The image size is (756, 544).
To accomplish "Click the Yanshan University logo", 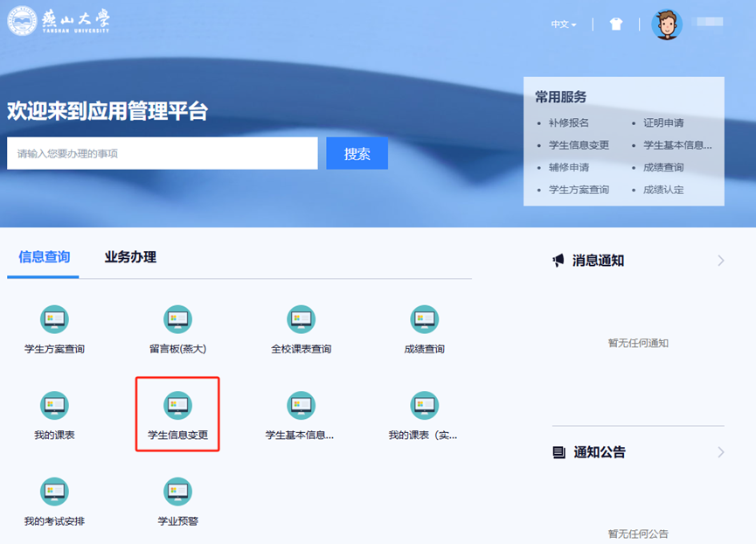I will [59, 21].
